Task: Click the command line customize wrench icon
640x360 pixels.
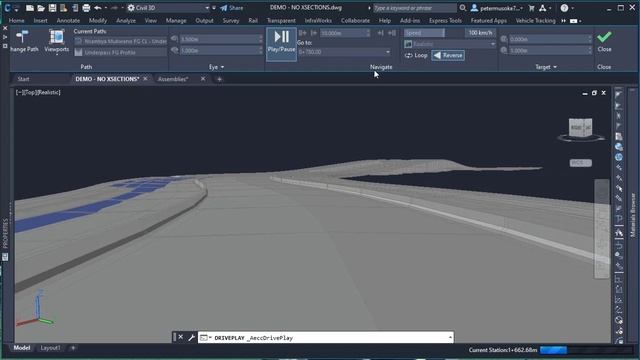Action: 191,338
